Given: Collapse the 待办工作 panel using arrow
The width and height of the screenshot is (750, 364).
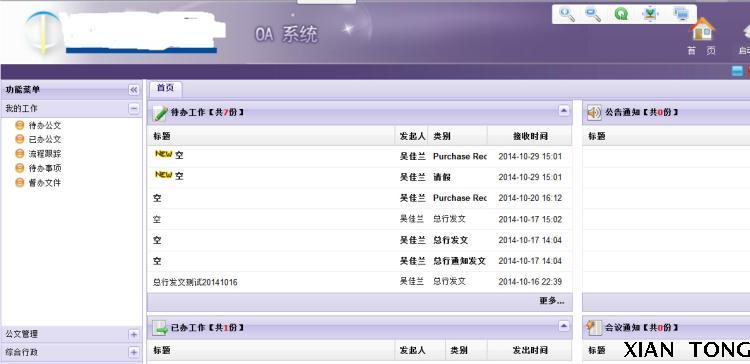Looking at the screenshot, I should coord(564,111).
